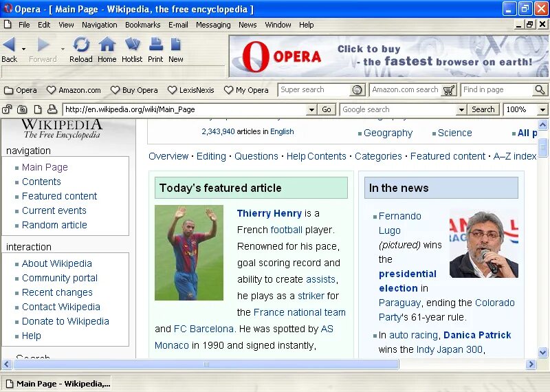This screenshot has width=550, height=392.
Task: Open the File menu
Action: (x=24, y=25)
